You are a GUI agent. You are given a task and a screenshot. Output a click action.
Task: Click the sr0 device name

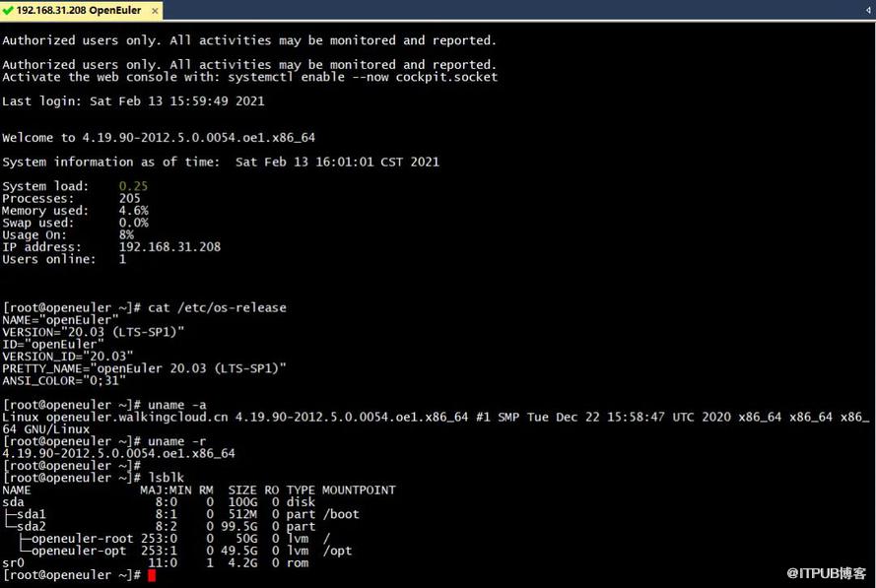13,562
